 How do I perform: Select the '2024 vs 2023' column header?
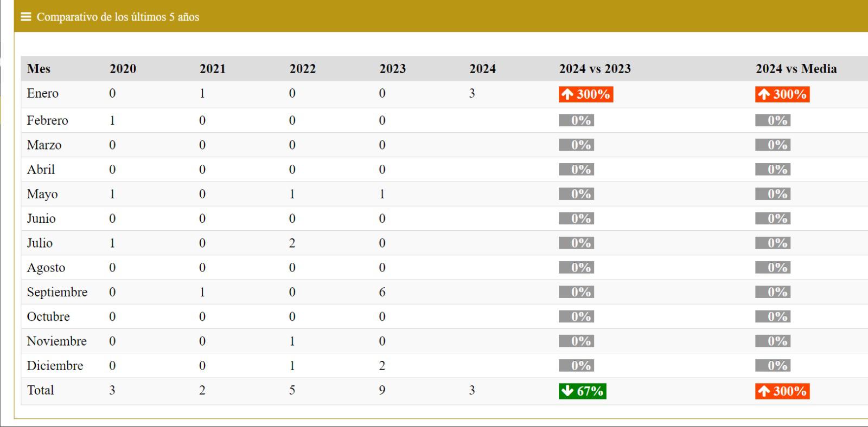[x=595, y=69]
